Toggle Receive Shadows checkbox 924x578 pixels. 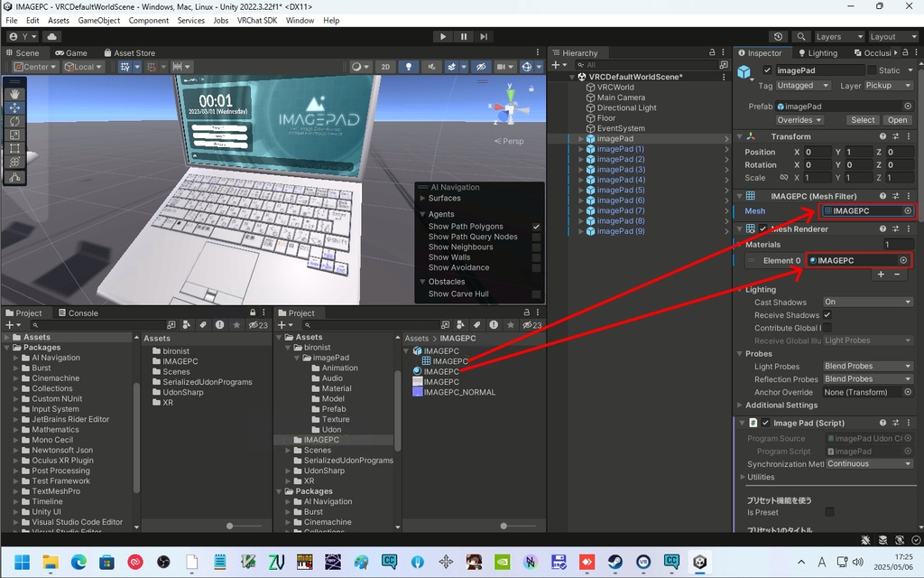click(x=827, y=315)
